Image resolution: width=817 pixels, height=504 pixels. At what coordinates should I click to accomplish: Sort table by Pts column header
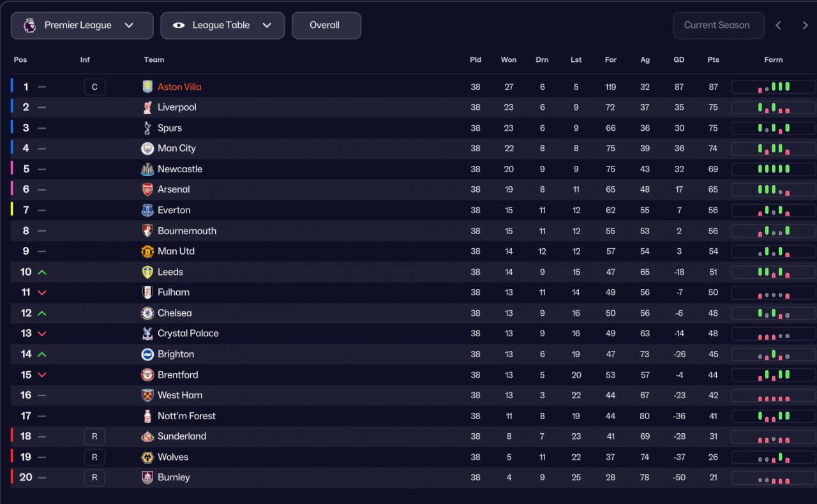tap(713, 60)
